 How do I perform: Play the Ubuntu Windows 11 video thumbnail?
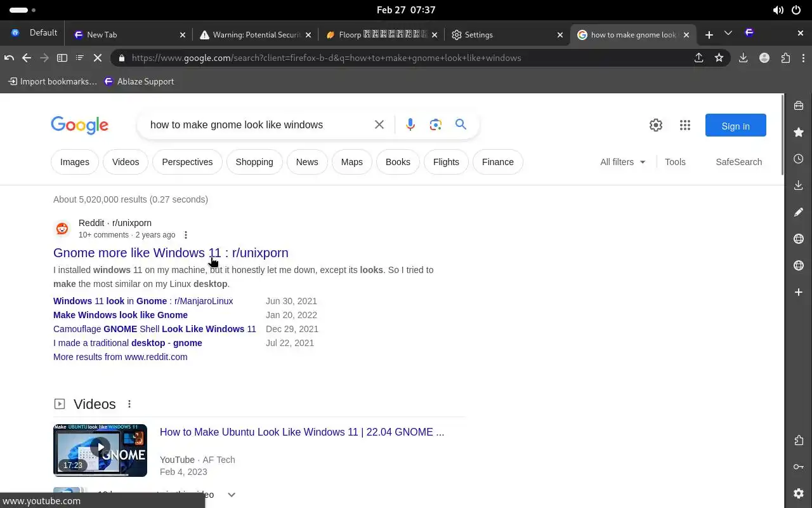(100, 450)
